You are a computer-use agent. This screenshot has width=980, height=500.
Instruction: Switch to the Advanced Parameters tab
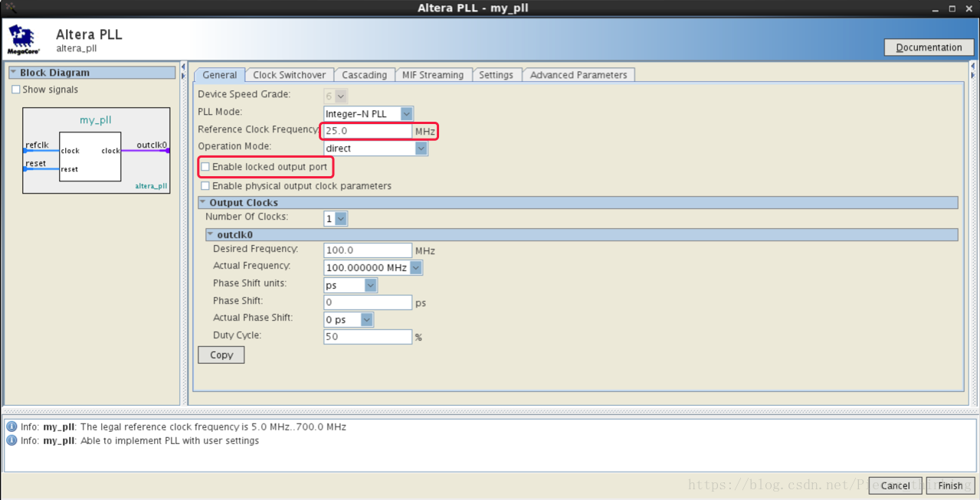(578, 75)
